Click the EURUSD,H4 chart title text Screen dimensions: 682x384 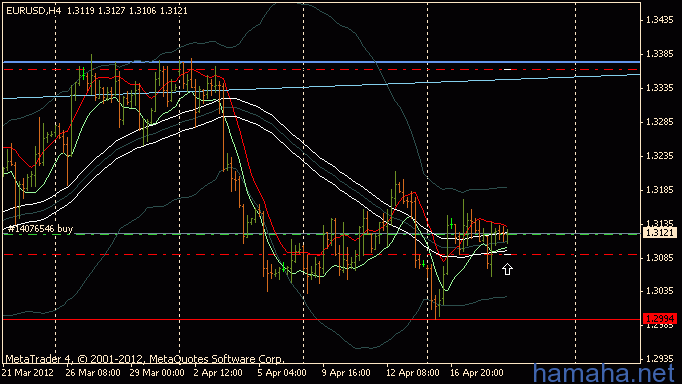33,10
